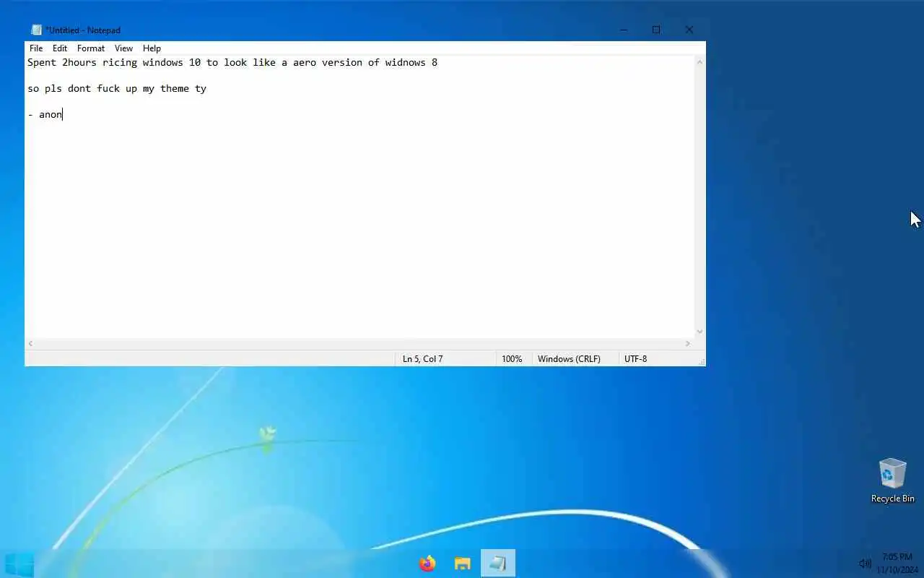This screenshot has width=924, height=578.
Task: Close the Untitled Notepad window
Action: (689, 30)
